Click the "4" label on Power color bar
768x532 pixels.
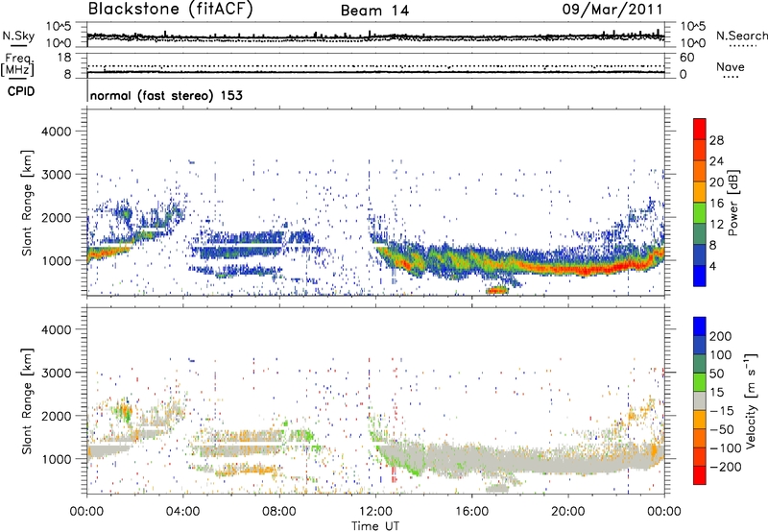click(712, 266)
